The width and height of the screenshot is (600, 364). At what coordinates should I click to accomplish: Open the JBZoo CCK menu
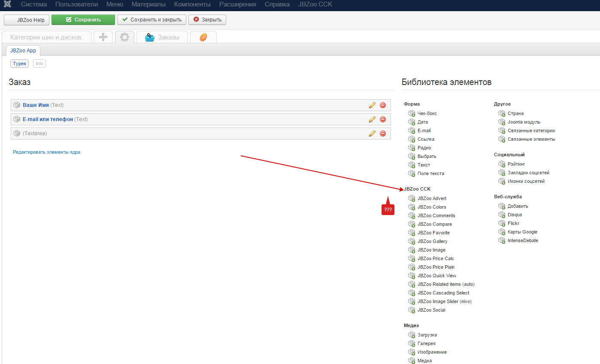tap(315, 4)
